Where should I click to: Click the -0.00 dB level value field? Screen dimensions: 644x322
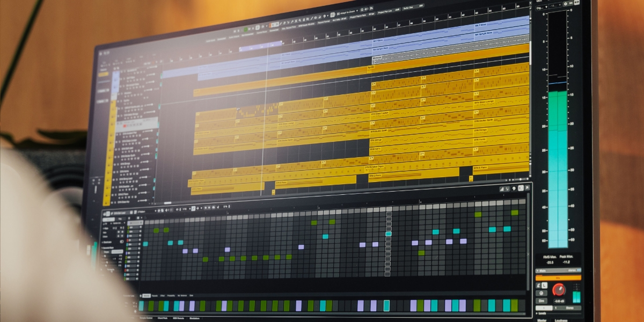click(x=559, y=301)
